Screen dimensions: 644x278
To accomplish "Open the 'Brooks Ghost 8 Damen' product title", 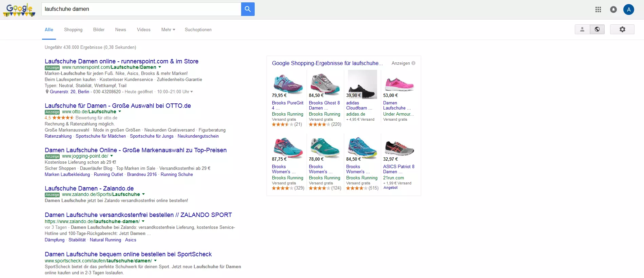I will pyautogui.click(x=324, y=105).
